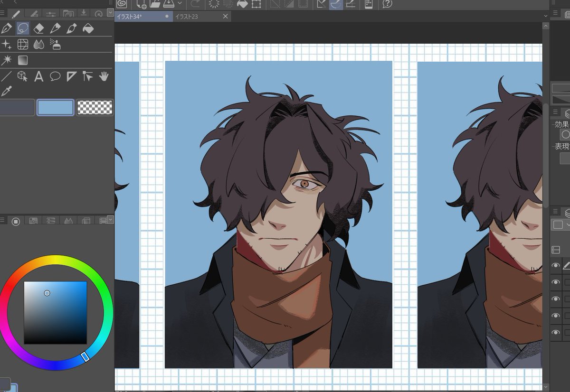This screenshot has height=392, width=570.
Task: Click the expression color button under 表現
Action: tap(565, 158)
